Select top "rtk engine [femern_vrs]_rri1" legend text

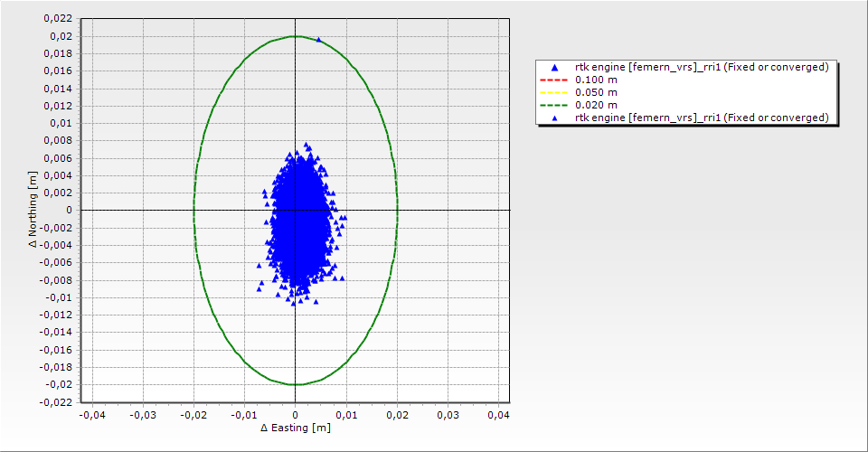tap(702, 67)
